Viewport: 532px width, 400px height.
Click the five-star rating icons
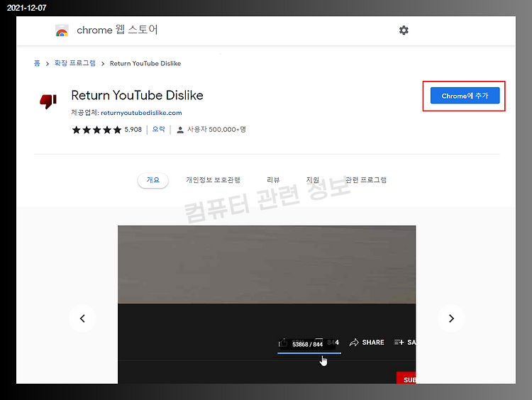(96, 130)
